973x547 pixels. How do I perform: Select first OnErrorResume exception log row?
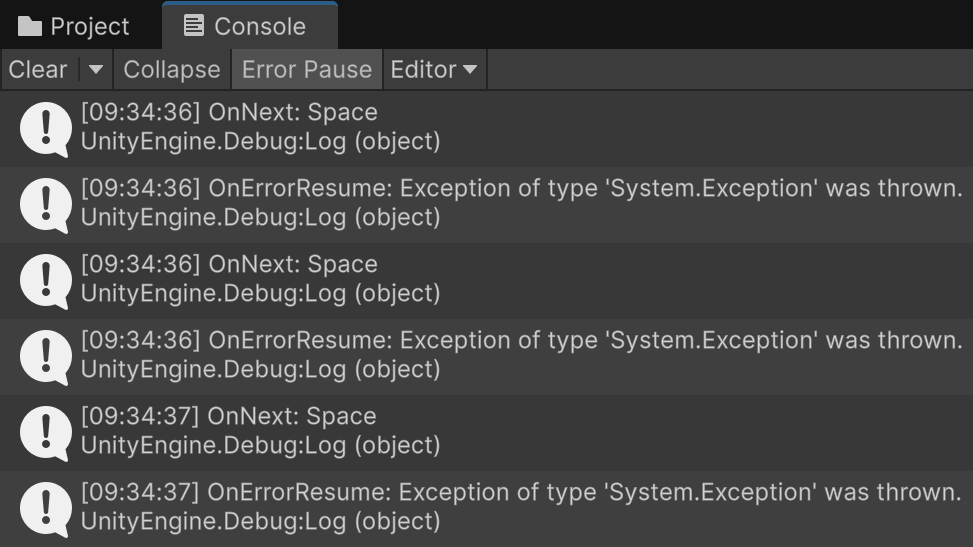[x=520, y=204]
